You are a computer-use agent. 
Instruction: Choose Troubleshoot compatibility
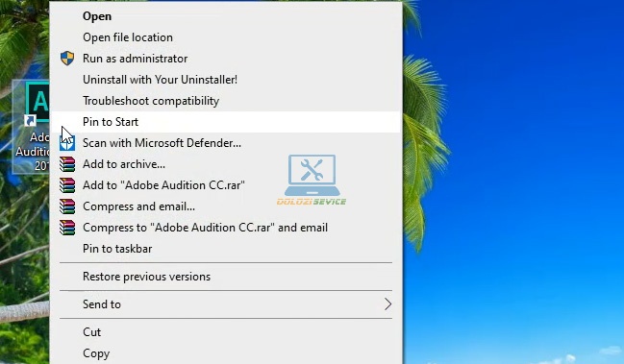click(226, 101)
